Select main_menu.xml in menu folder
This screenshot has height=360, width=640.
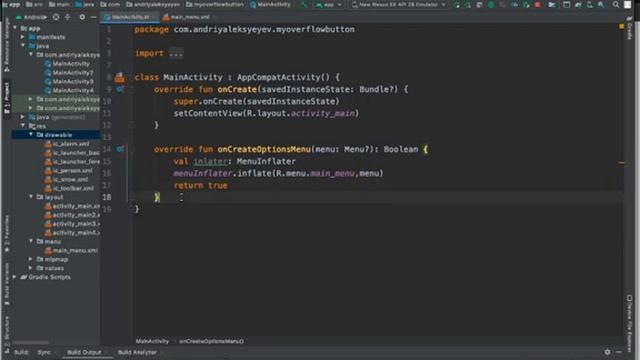(75, 251)
